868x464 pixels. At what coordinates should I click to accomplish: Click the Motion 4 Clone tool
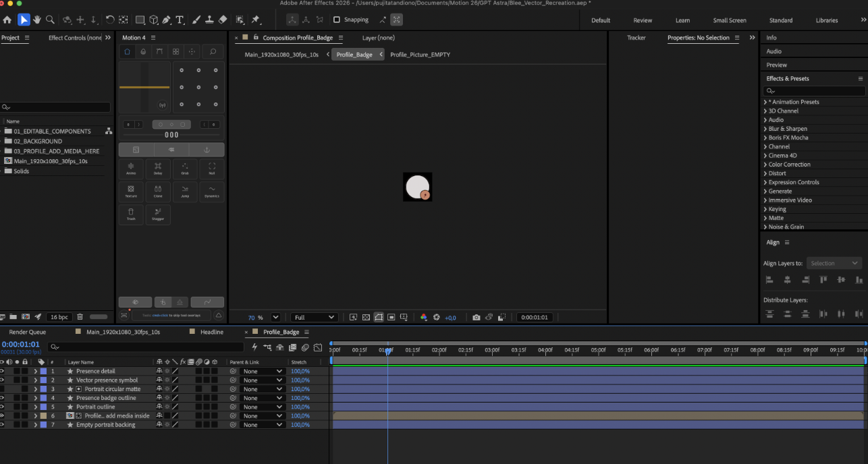[x=158, y=192]
